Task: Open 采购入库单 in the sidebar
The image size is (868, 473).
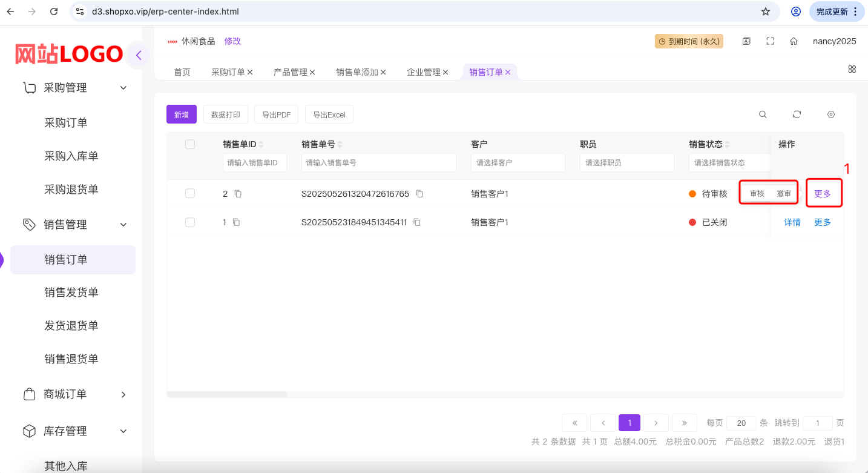Action: tap(71, 156)
